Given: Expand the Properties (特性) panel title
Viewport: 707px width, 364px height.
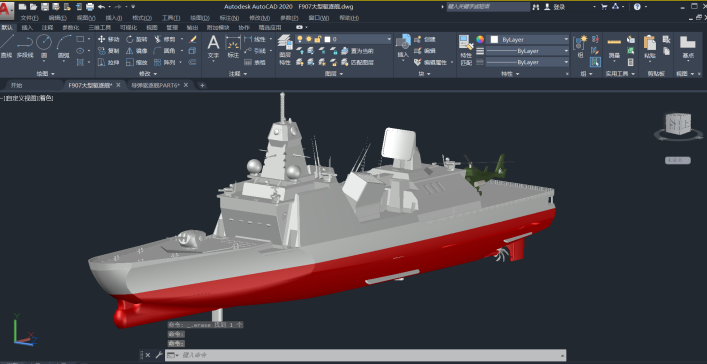Looking at the screenshot, I should [510, 74].
